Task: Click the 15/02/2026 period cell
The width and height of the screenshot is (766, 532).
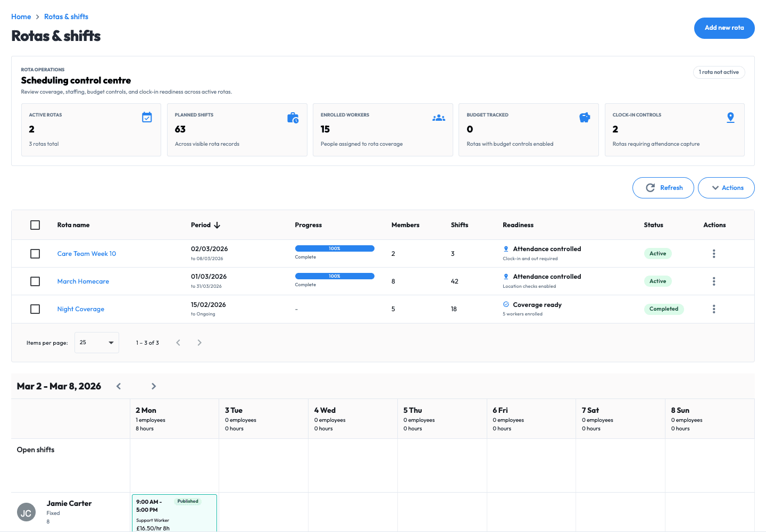Action: click(x=209, y=305)
